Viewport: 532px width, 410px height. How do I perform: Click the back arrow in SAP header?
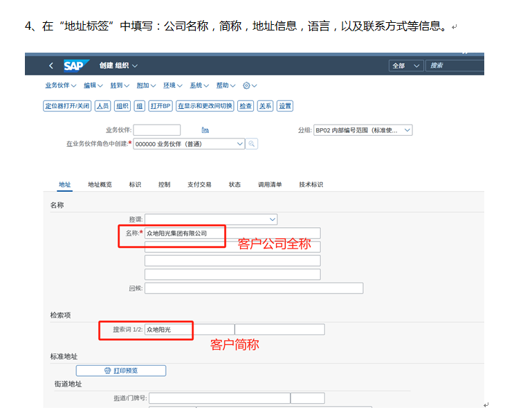[51, 65]
